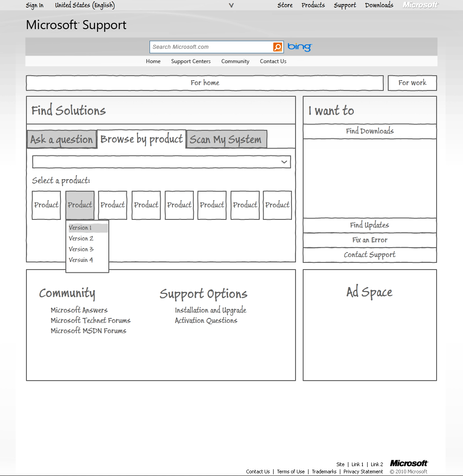463x476 pixels.
Task: Select the For work button
Action: tap(412, 83)
